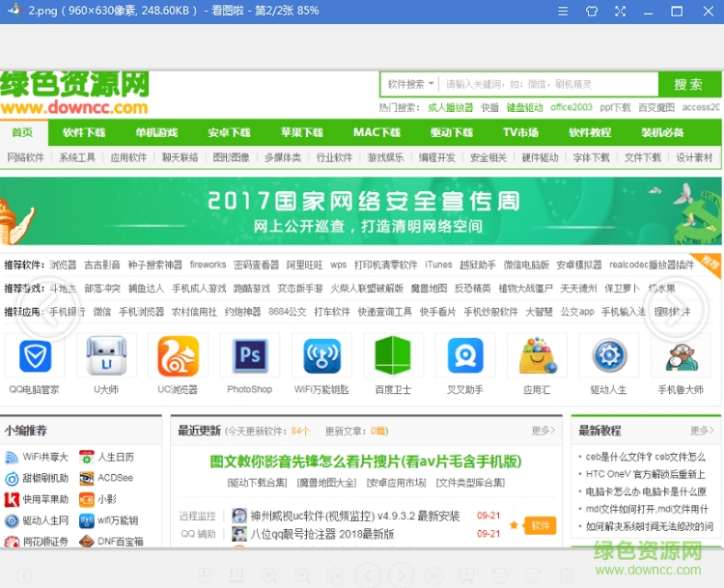Focus the keyword search input field
The width and height of the screenshot is (724, 588).
pyautogui.click(x=548, y=84)
